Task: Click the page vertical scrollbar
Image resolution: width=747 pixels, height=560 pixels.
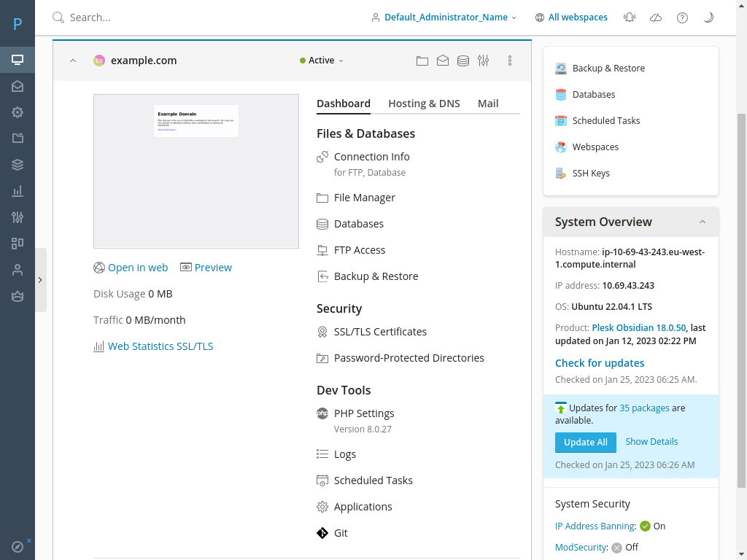Action: click(x=742, y=292)
